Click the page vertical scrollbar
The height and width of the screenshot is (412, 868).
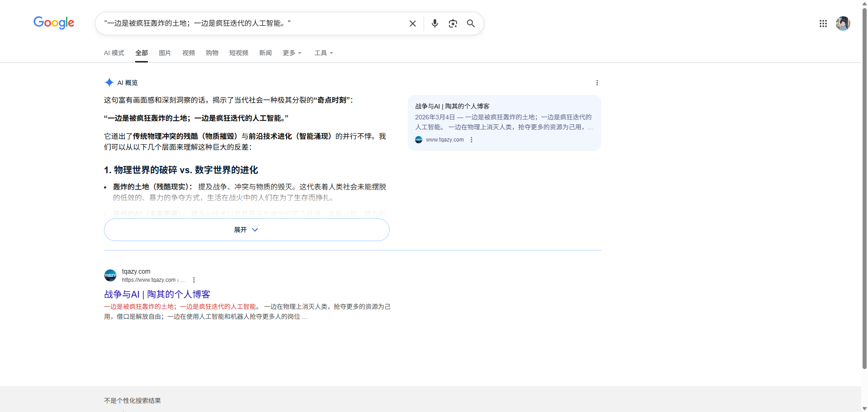(x=864, y=181)
